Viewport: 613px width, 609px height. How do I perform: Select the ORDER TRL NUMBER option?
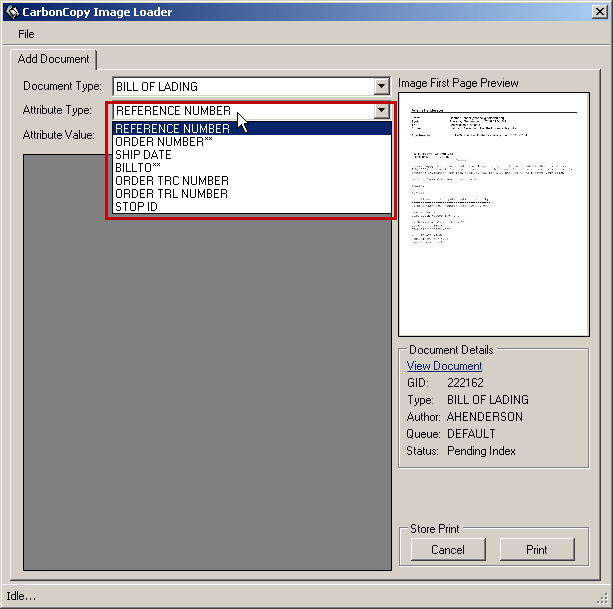pyautogui.click(x=171, y=194)
